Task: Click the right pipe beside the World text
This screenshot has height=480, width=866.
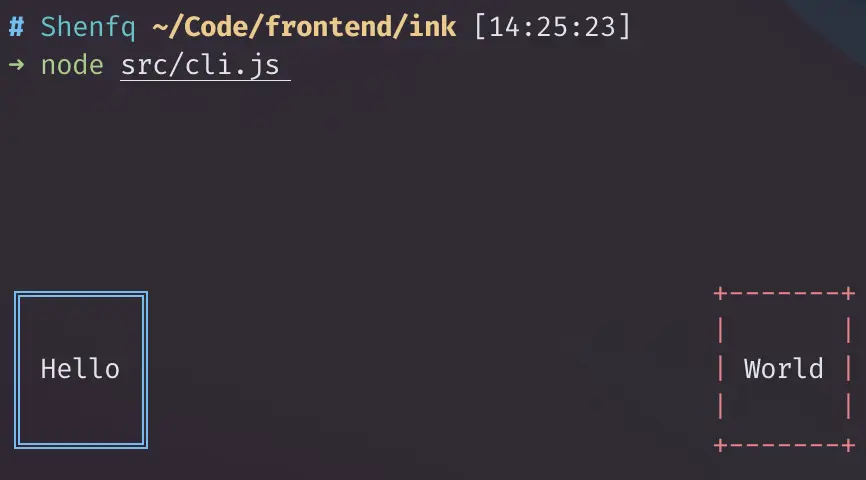Action: pyautogui.click(x=849, y=368)
